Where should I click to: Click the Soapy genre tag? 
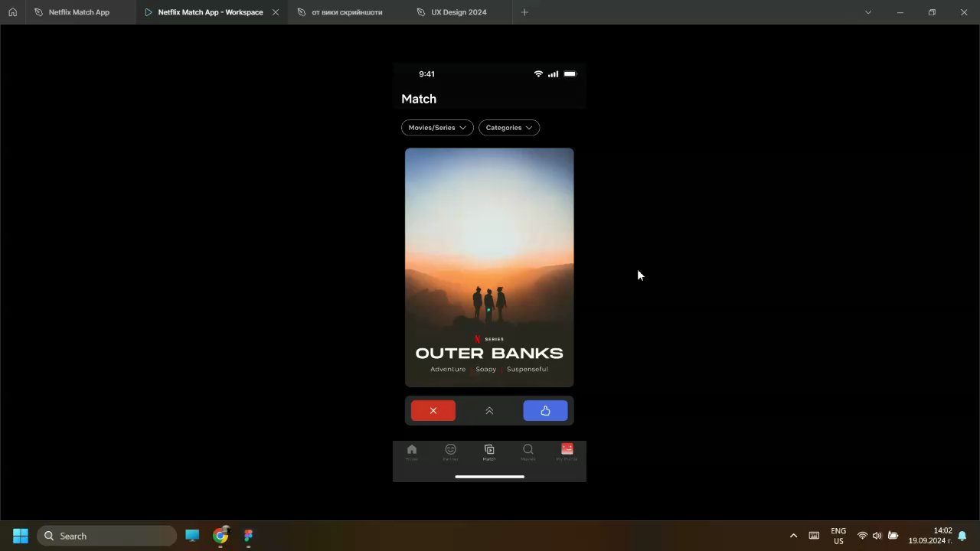point(486,369)
